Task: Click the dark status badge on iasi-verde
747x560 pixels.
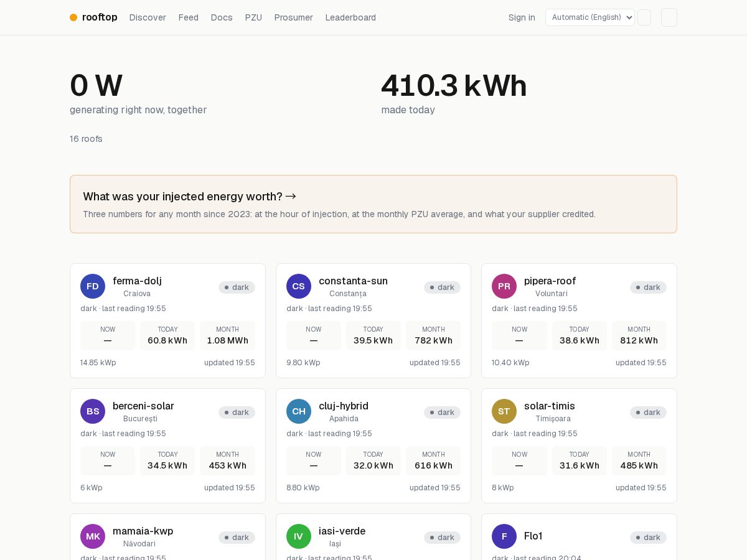Action: pos(442,538)
